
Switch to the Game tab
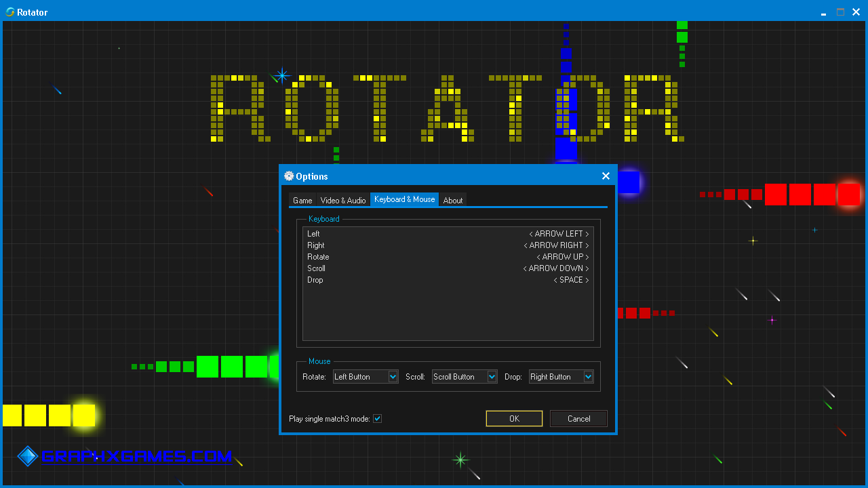(x=302, y=200)
